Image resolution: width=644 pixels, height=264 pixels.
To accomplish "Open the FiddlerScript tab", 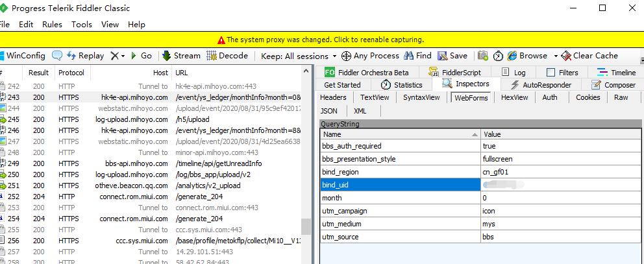I will point(455,73).
